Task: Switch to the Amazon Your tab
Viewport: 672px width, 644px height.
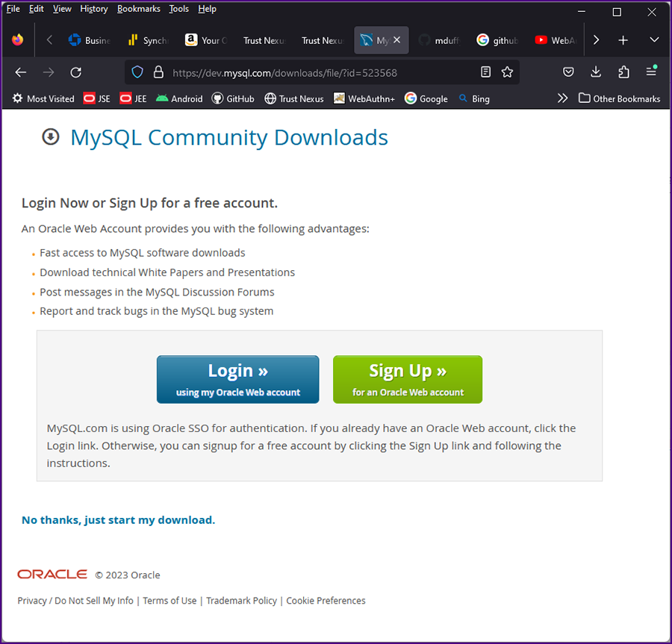Action: point(206,40)
